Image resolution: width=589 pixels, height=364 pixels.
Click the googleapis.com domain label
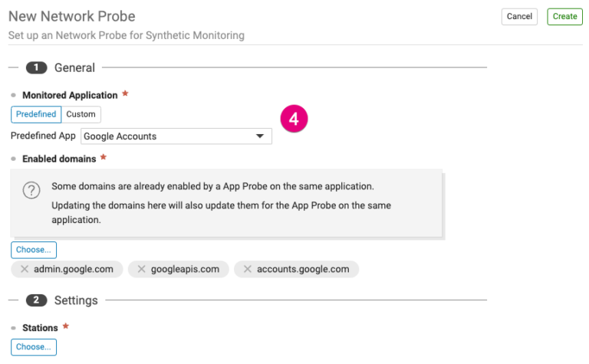click(185, 269)
